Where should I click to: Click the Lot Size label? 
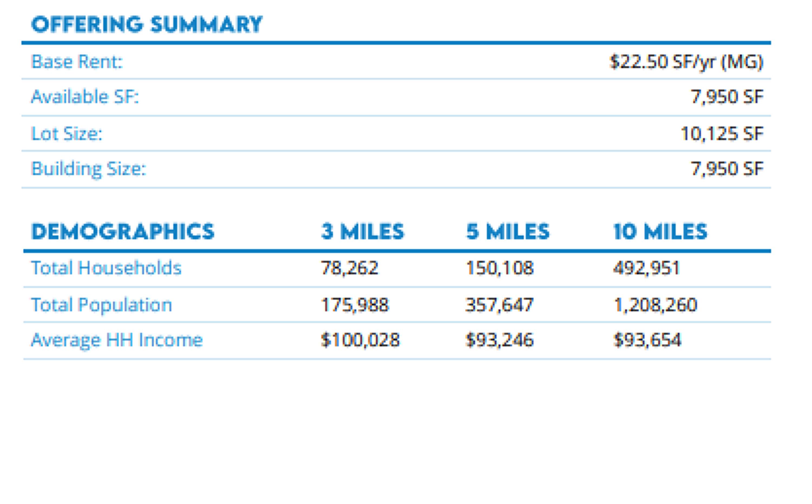tap(67, 134)
